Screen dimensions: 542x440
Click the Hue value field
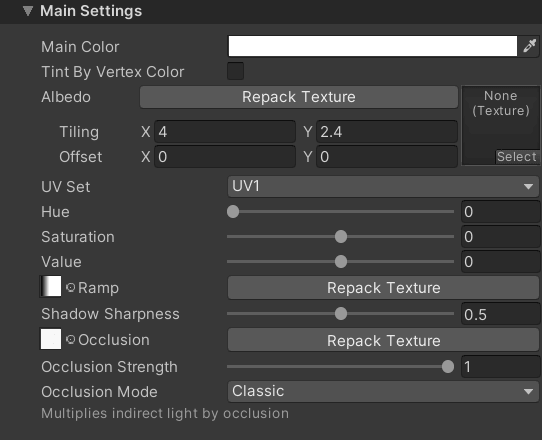pos(501,212)
